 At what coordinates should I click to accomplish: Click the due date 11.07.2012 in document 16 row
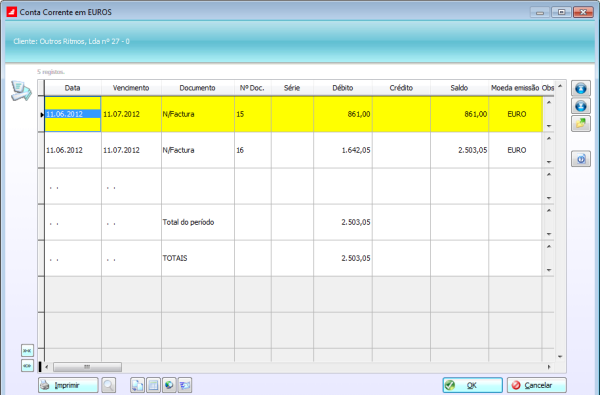[x=121, y=150]
